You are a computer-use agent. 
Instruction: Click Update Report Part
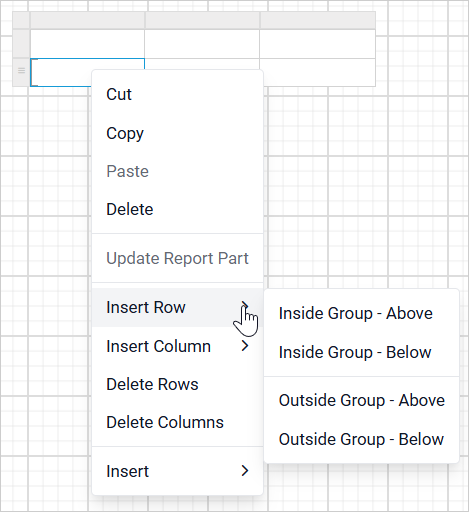click(177, 258)
